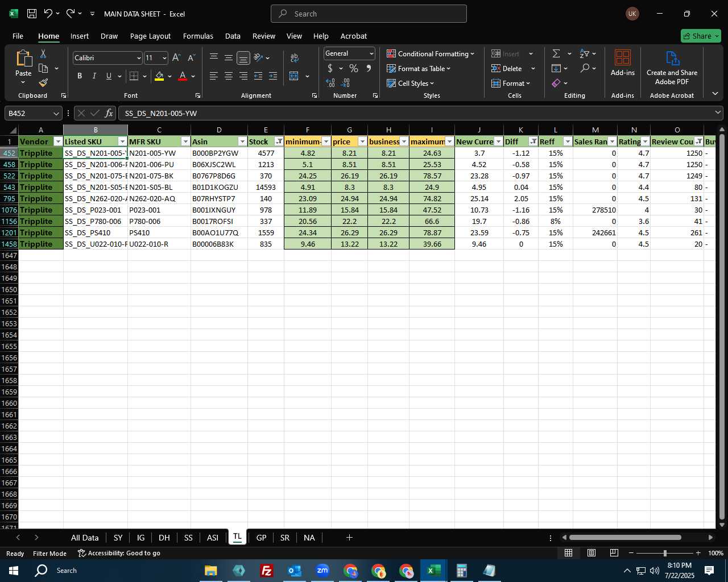The image size is (728, 582).
Task: Open Format as Table
Action: 419,68
